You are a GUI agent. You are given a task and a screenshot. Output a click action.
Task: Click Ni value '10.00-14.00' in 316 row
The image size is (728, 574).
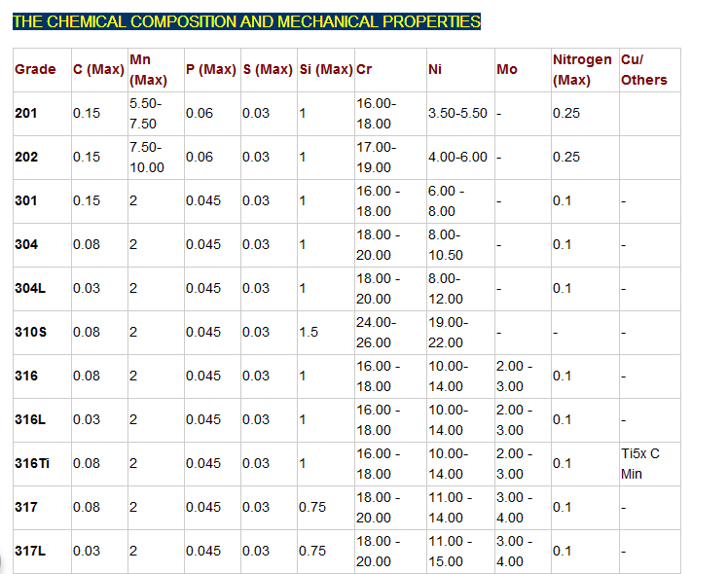[448, 377]
